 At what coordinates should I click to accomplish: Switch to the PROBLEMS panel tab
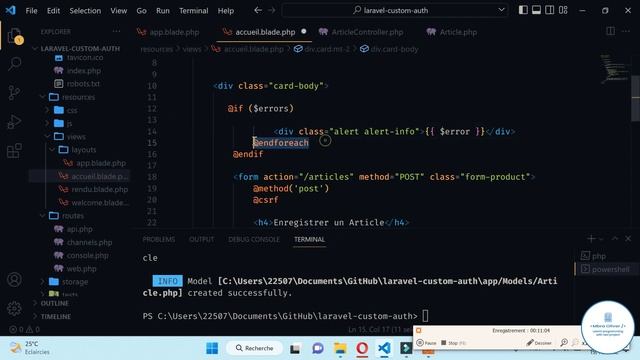click(x=158, y=239)
